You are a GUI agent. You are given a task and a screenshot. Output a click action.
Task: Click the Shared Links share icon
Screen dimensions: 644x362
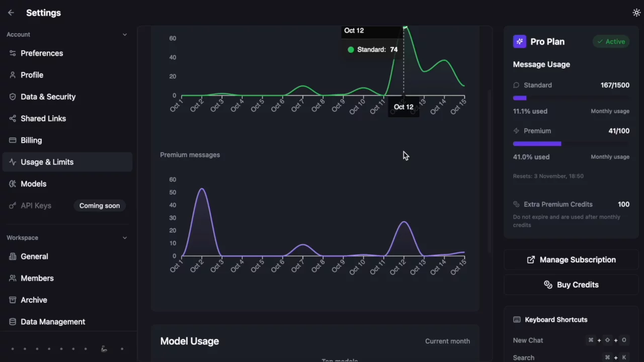pos(13,119)
